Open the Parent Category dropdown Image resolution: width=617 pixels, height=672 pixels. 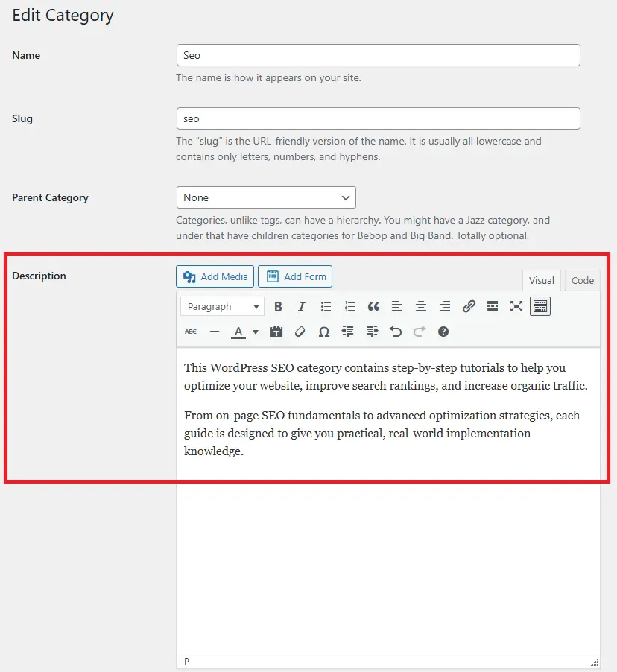pyautogui.click(x=266, y=197)
